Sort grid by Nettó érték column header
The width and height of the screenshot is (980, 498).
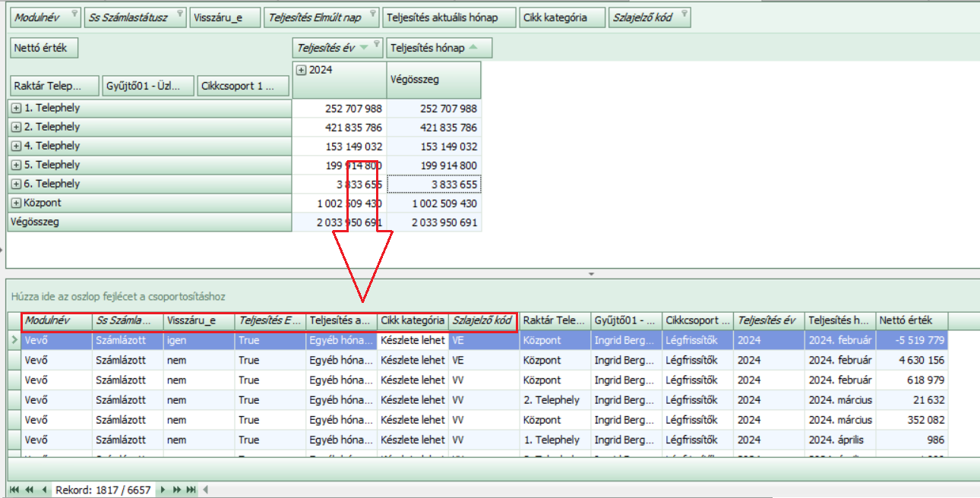[x=912, y=321]
